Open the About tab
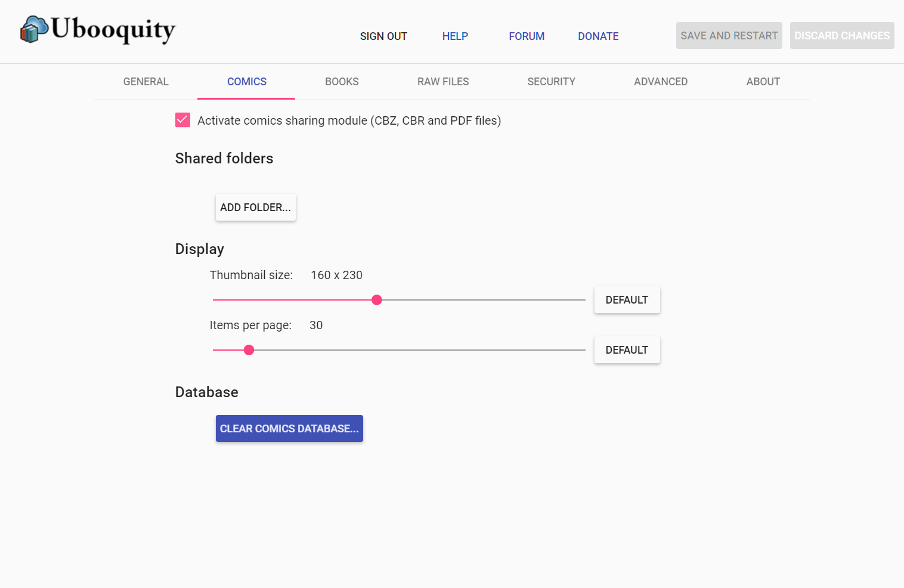The image size is (904, 588). point(763,82)
